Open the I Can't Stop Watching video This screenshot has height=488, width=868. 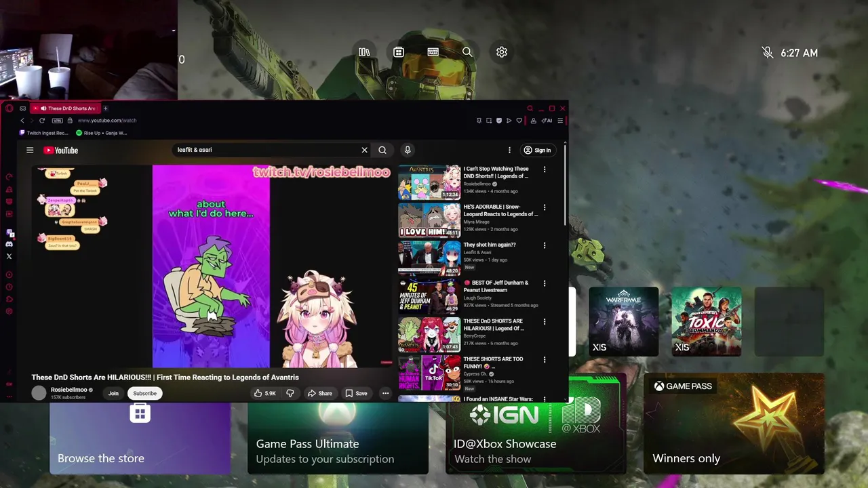click(x=429, y=182)
